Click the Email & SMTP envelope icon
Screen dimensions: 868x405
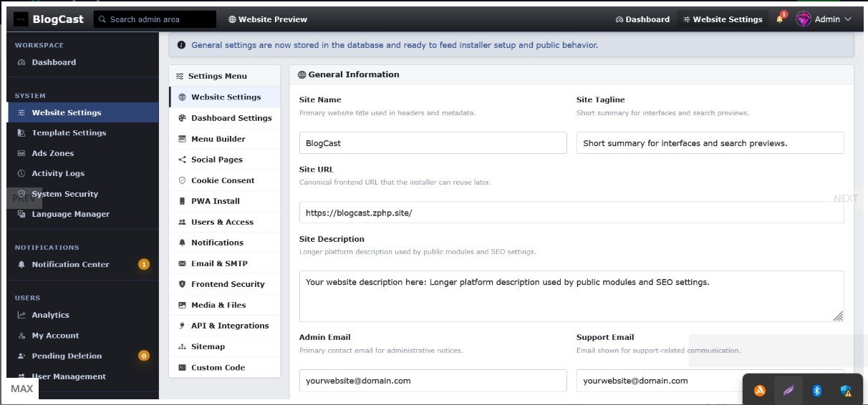[182, 263]
